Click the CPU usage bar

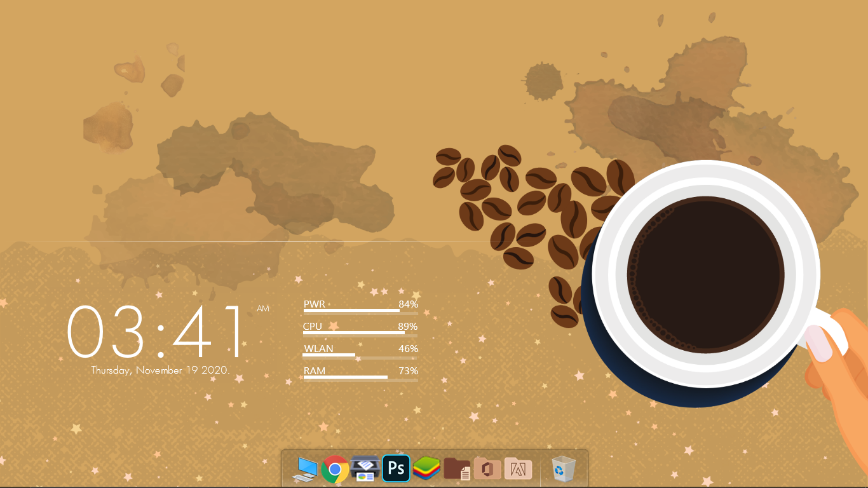(x=360, y=333)
